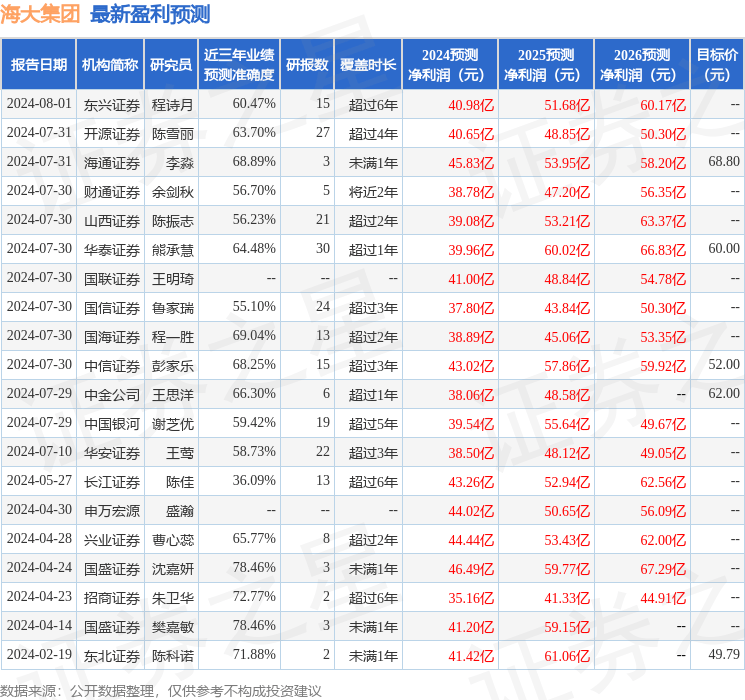Click the 2025预测净利润 column header
This screenshot has height=700, width=745.
coord(546,65)
